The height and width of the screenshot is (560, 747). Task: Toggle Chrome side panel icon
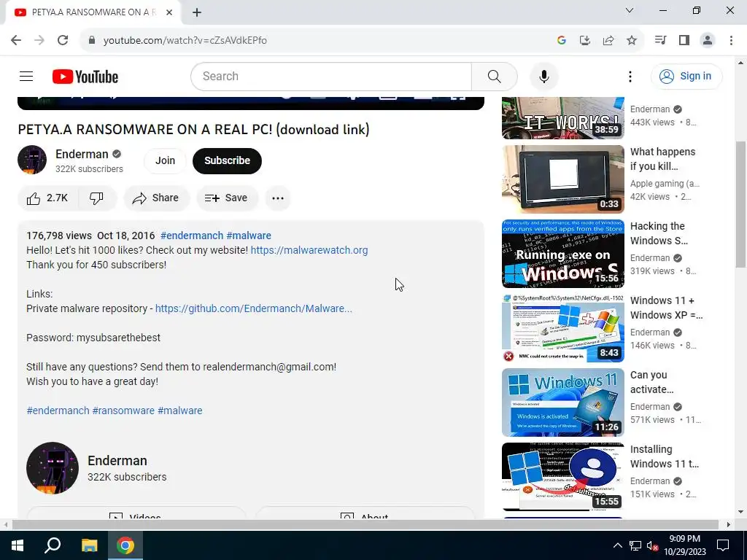click(x=684, y=41)
